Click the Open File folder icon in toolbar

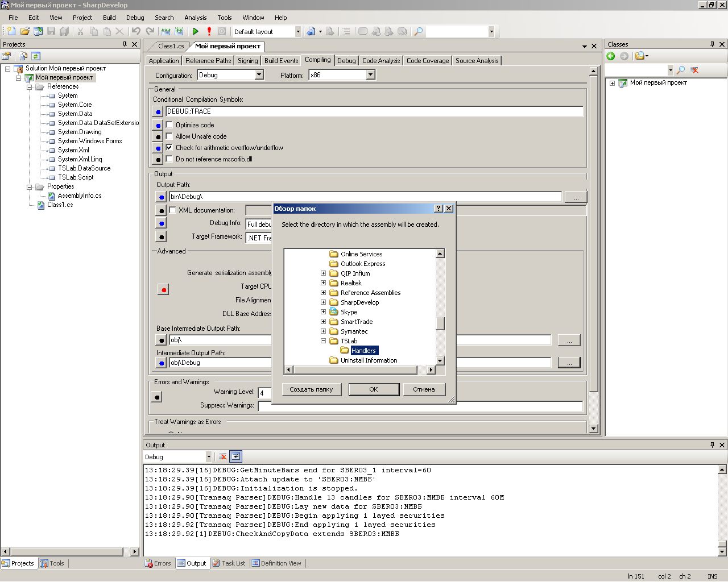click(24, 32)
